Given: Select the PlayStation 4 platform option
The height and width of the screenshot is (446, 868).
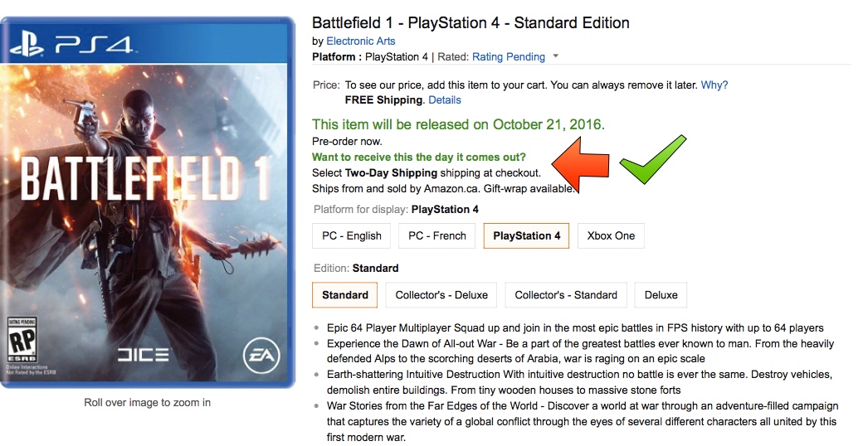Looking at the screenshot, I should tap(526, 235).
